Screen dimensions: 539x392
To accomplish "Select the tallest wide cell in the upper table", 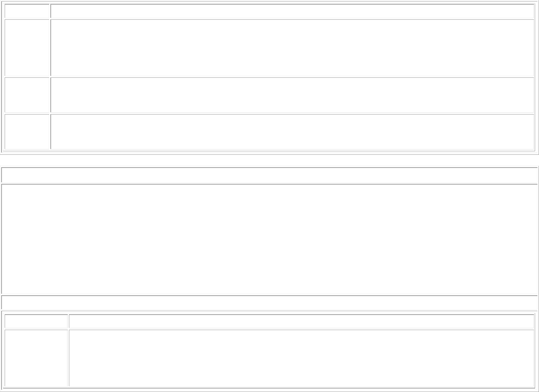I will coord(292,48).
